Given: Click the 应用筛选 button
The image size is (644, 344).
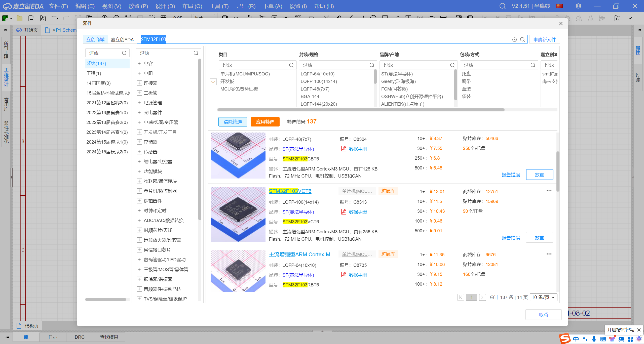Looking at the screenshot, I should [265, 122].
